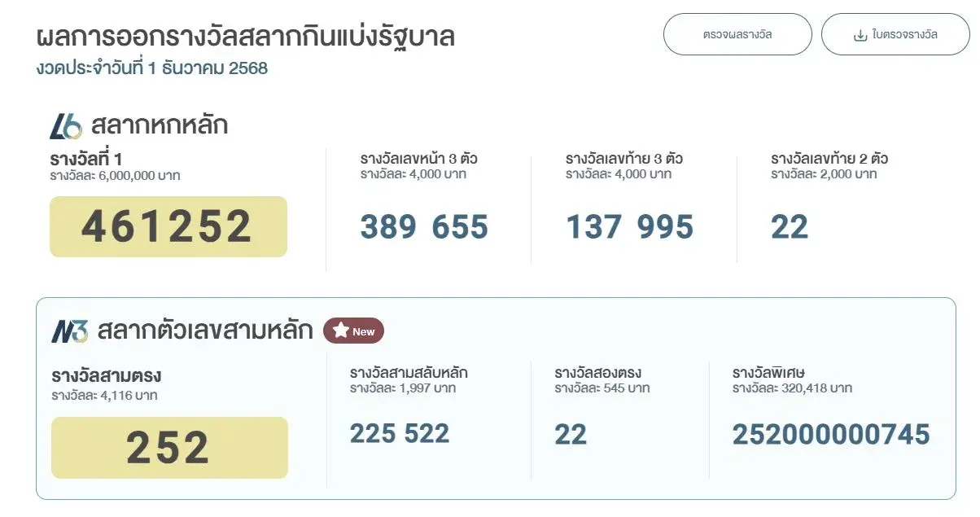
Task: Click the three-straight prize number 252
Action: [x=168, y=448]
